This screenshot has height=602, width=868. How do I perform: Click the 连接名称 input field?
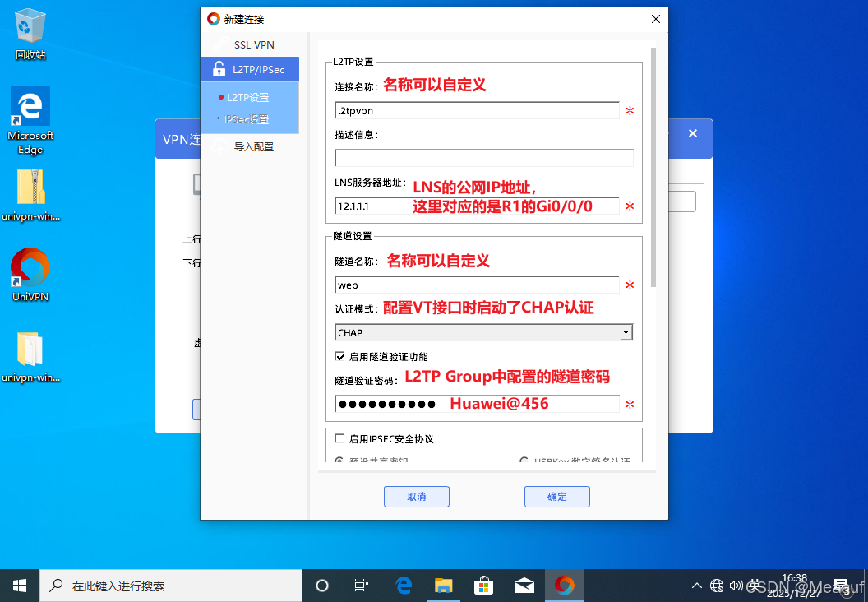click(478, 110)
